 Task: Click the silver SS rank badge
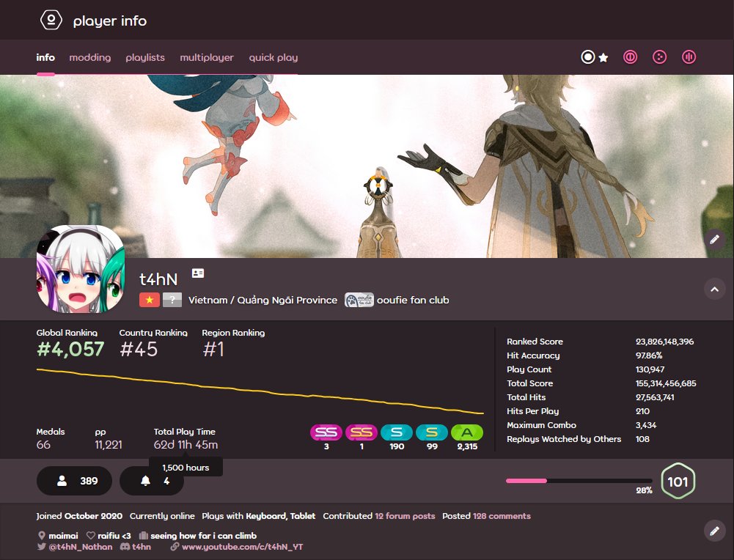[x=326, y=432]
